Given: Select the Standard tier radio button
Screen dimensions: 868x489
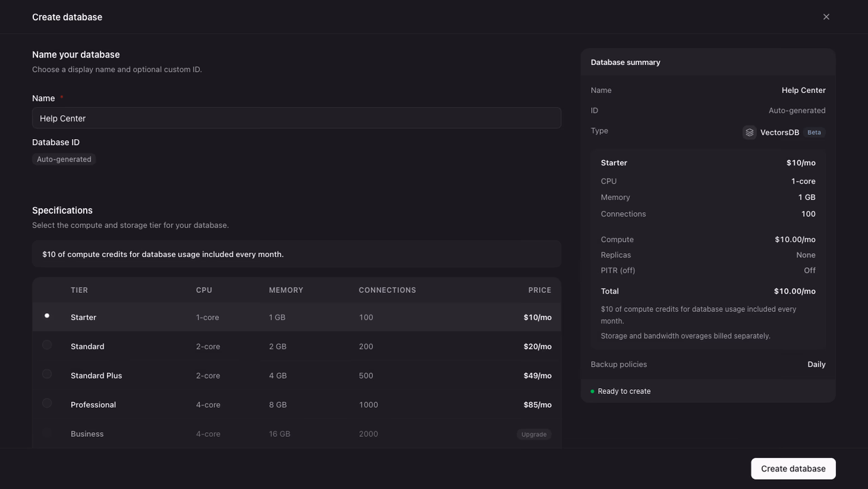Looking at the screenshot, I should tap(47, 345).
